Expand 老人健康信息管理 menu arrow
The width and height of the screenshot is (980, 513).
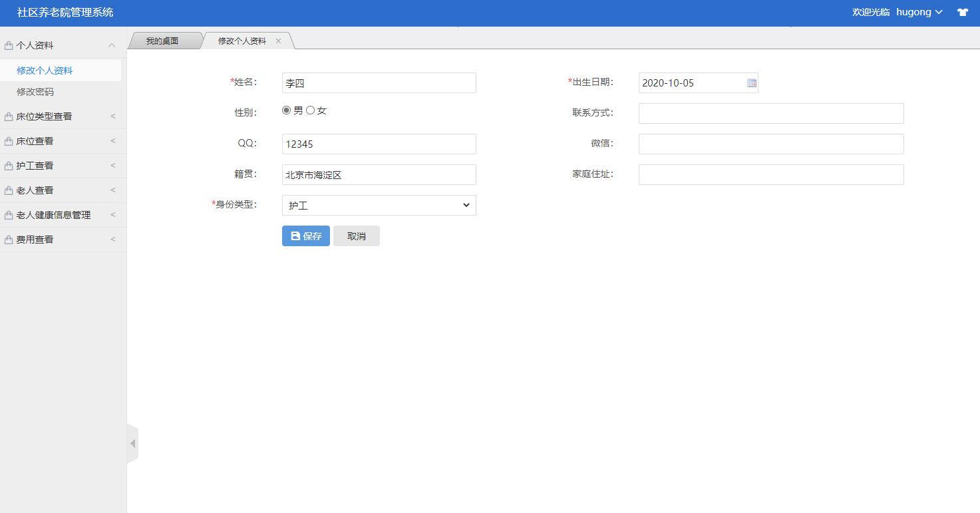pos(113,215)
